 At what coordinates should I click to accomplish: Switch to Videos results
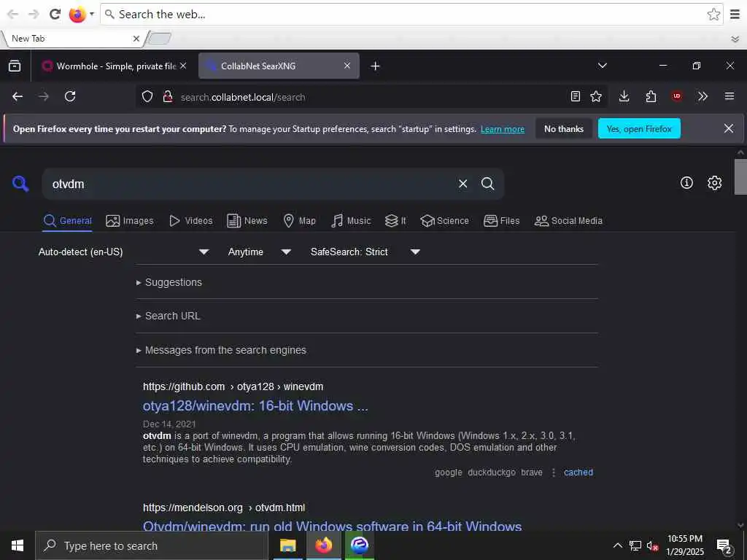(191, 221)
